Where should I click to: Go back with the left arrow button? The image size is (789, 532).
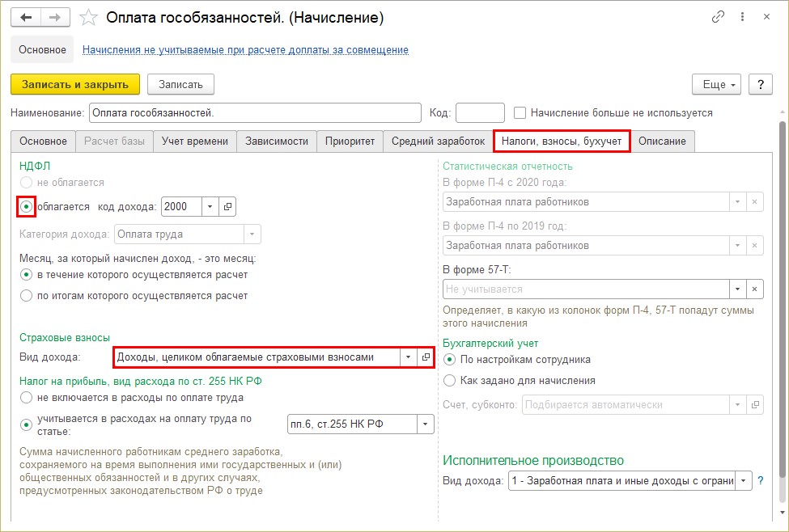click(26, 18)
